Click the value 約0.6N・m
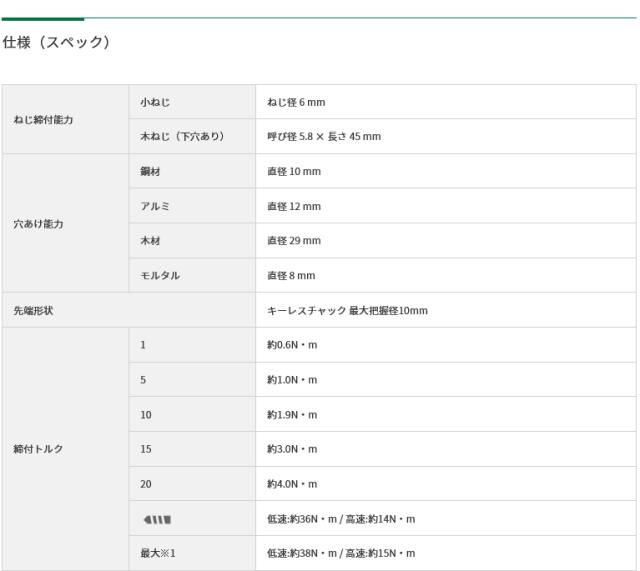 (292, 345)
